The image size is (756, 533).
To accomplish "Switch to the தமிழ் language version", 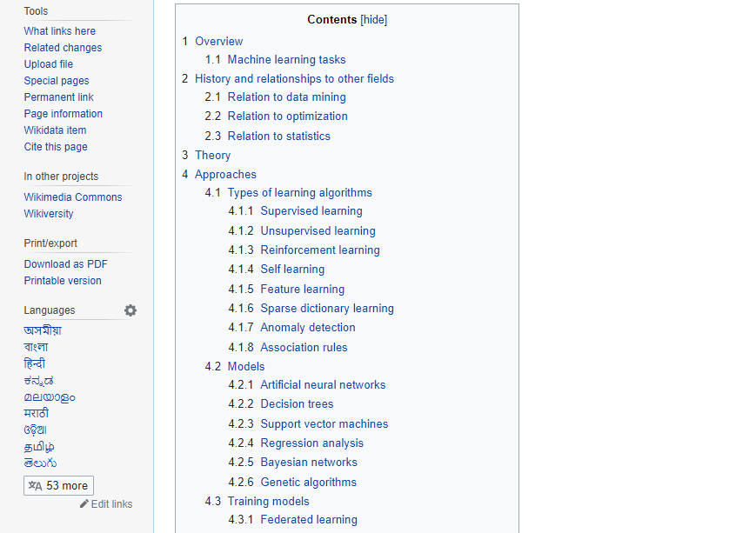I will [x=39, y=447].
